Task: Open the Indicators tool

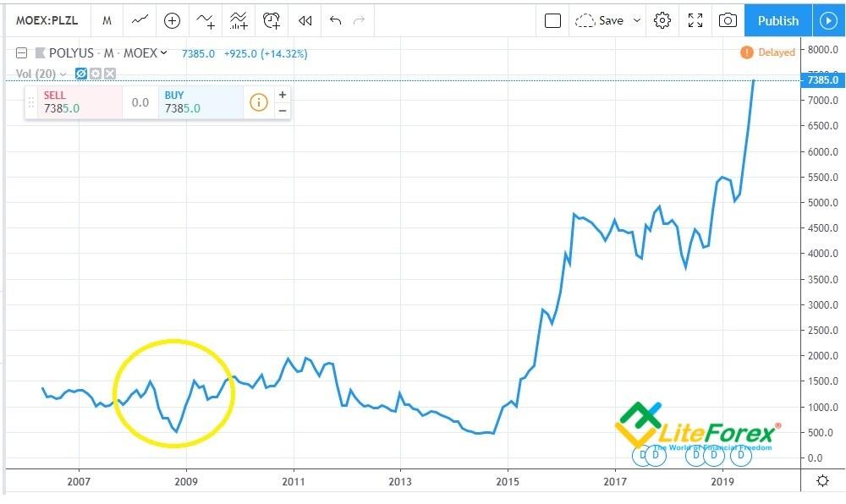Action: pos(238,20)
